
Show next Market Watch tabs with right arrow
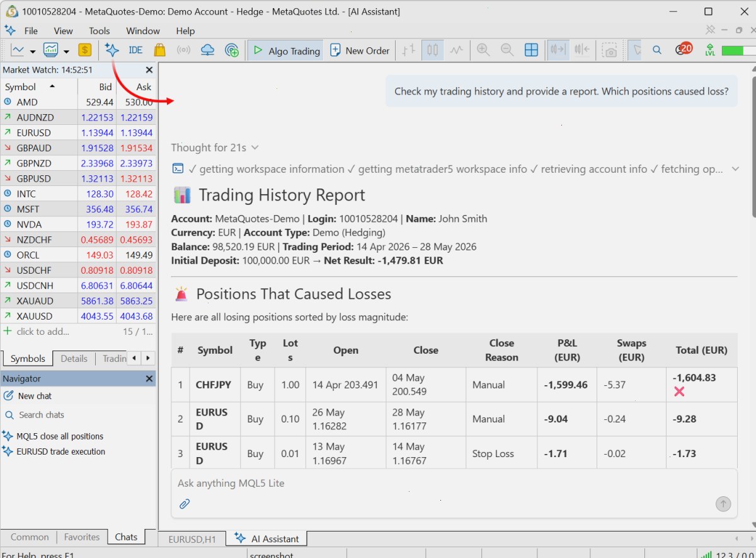pyautogui.click(x=148, y=358)
